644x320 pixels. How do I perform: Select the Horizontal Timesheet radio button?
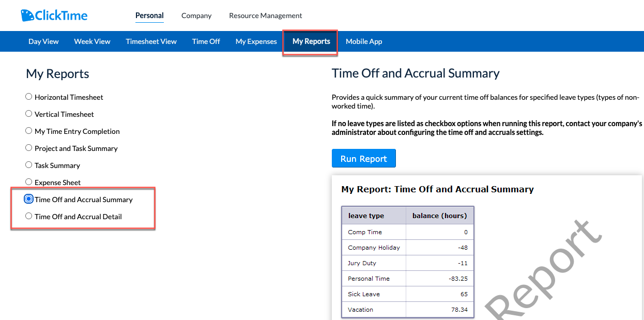click(x=29, y=97)
